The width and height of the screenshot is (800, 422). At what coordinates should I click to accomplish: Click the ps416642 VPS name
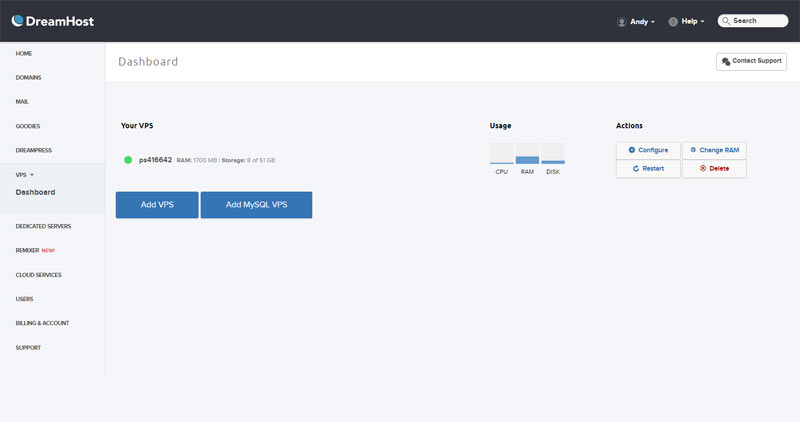155,160
